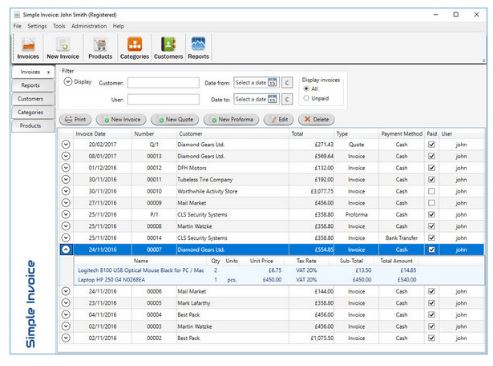Open the Customers toolbar icon

point(168,48)
